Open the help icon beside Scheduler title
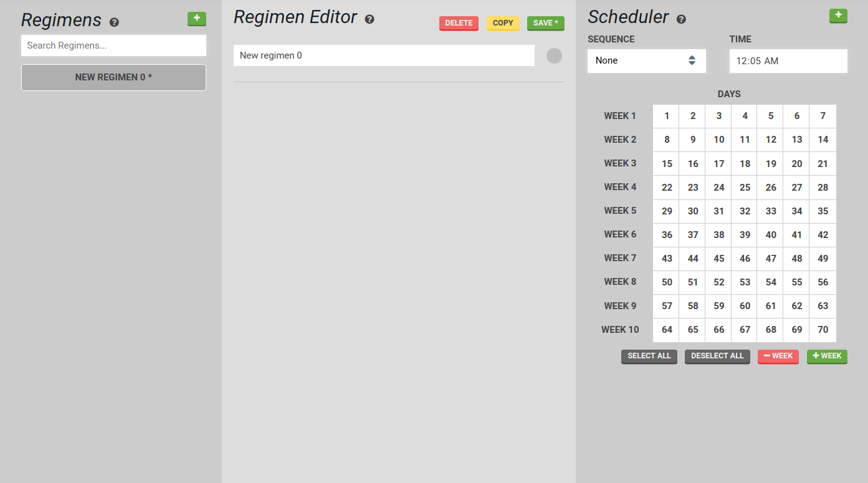 pos(681,19)
